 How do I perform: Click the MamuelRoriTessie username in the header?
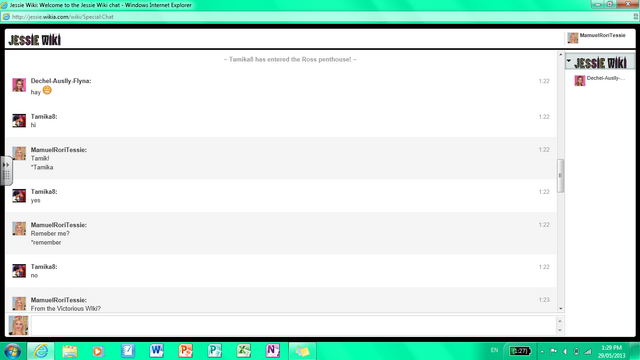(x=602, y=36)
